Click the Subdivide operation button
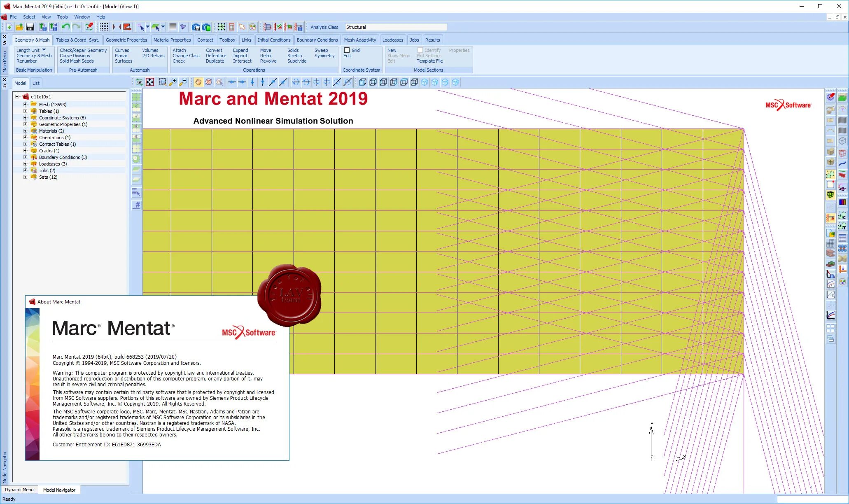 (x=296, y=61)
